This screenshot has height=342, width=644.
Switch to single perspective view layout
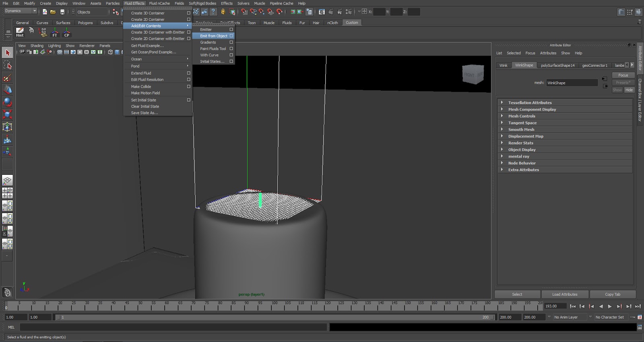coord(7,180)
